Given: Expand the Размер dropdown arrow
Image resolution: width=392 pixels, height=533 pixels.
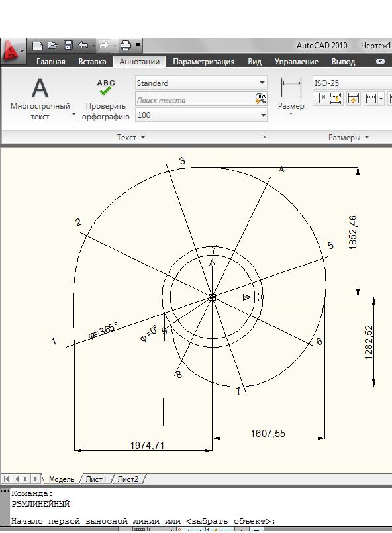Looking at the screenshot, I should (x=291, y=113).
